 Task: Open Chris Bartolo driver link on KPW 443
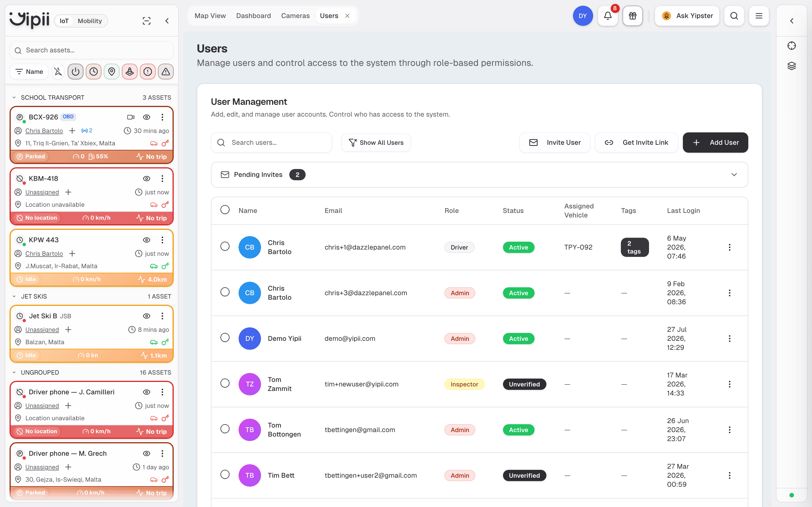[x=44, y=253]
